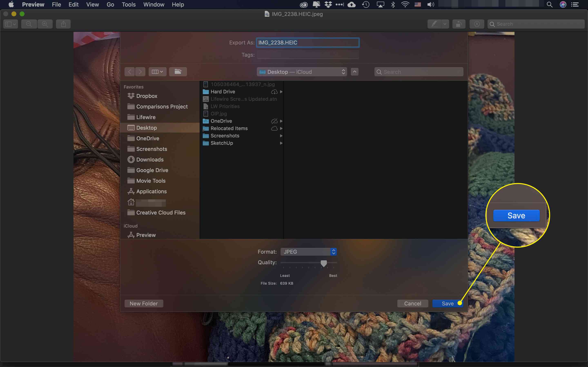This screenshot has width=588, height=367.
Task: Click Save button to export file
Action: tap(448, 303)
